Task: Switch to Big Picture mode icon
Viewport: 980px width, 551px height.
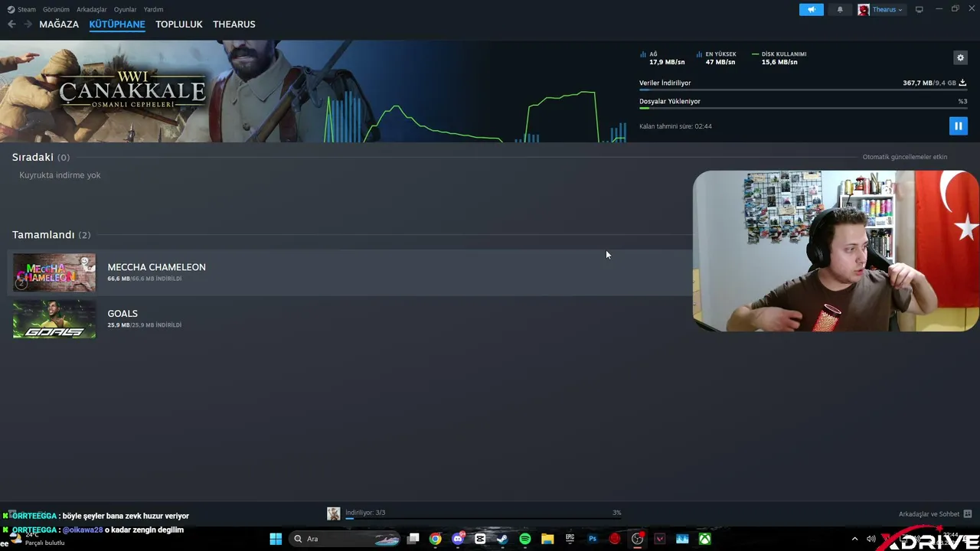Action: [x=919, y=9]
